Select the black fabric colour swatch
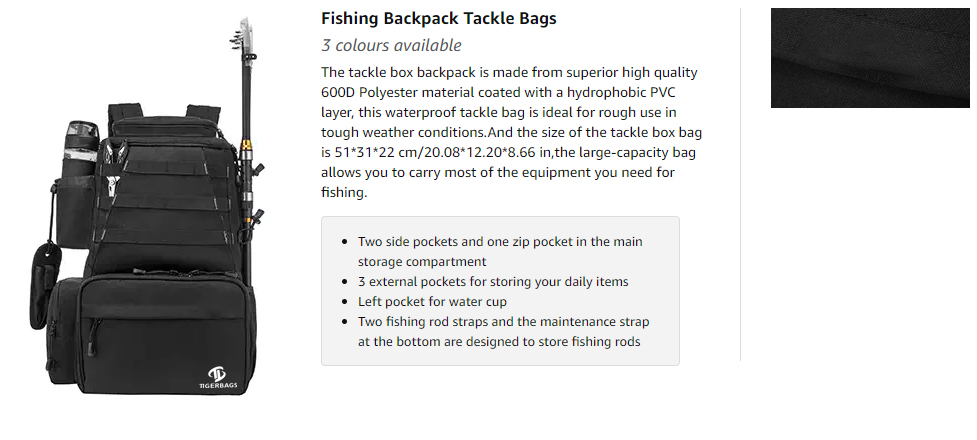977x440 pixels. click(869, 58)
